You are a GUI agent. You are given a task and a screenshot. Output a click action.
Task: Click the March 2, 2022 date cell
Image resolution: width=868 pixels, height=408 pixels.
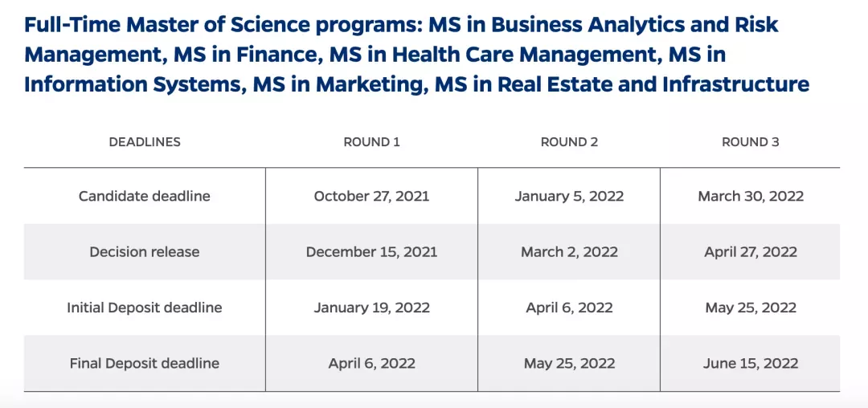tap(569, 252)
